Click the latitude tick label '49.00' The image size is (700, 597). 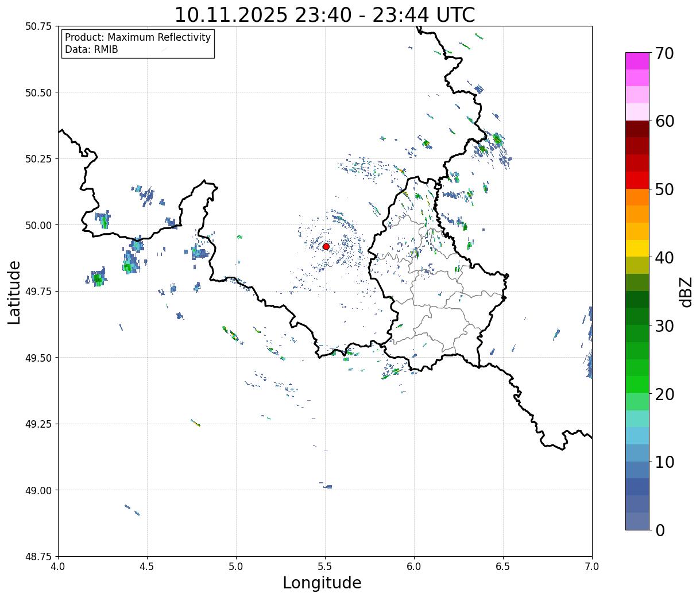coord(39,490)
